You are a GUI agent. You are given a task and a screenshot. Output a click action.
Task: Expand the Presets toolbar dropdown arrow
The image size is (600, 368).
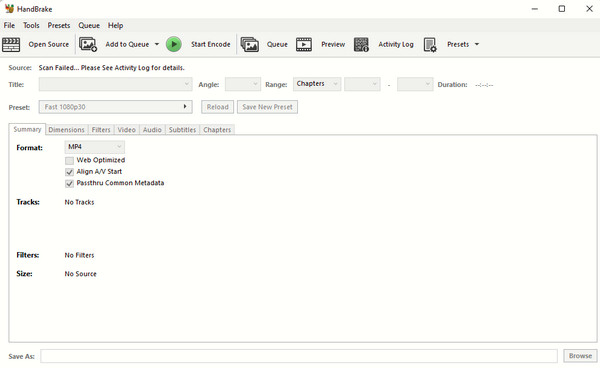tap(477, 44)
